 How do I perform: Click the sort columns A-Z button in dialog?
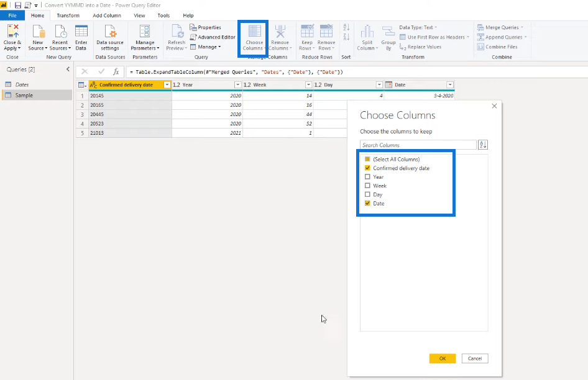[483, 145]
